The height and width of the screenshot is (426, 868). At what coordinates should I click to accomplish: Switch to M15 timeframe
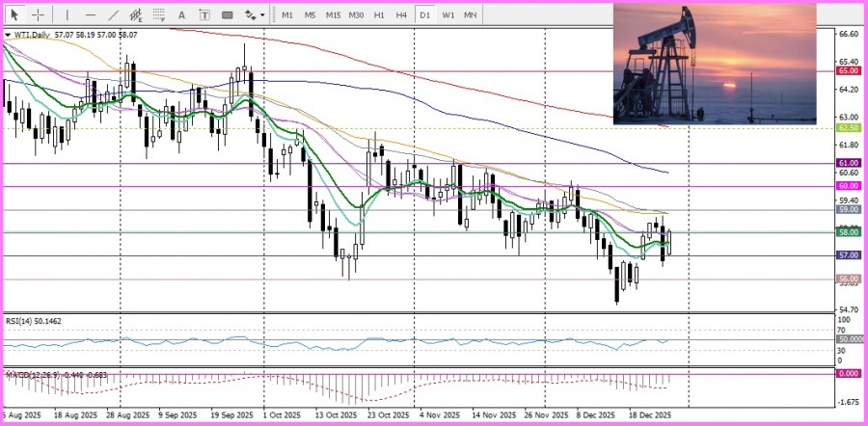pos(333,15)
